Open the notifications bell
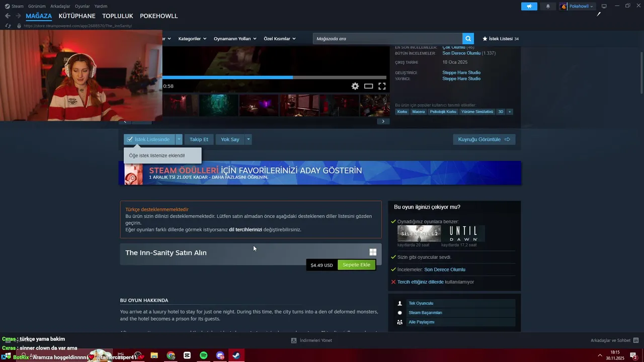Image resolution: width=644 pixels, height=362 pixels. pos(548,6)
